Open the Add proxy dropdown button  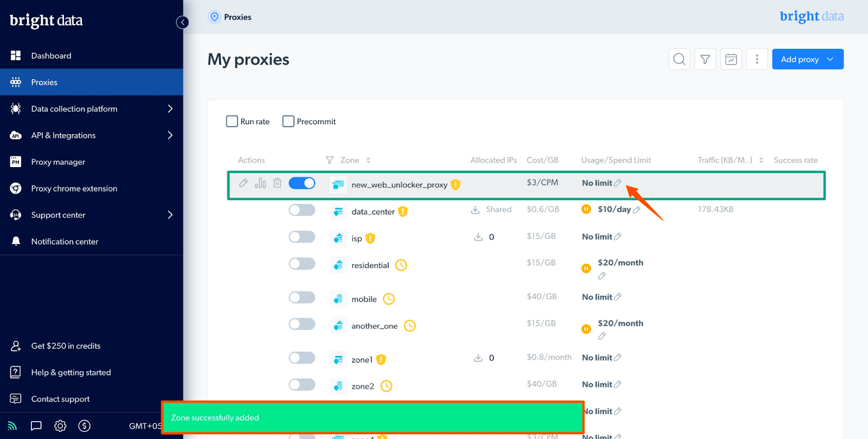(x=807, y=59)
